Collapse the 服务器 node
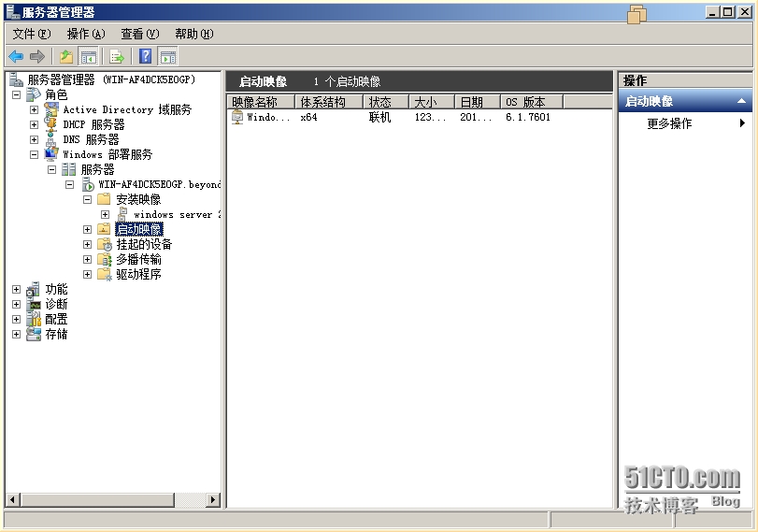The height and width of the screenshot is (532, 758). [51, 169]
